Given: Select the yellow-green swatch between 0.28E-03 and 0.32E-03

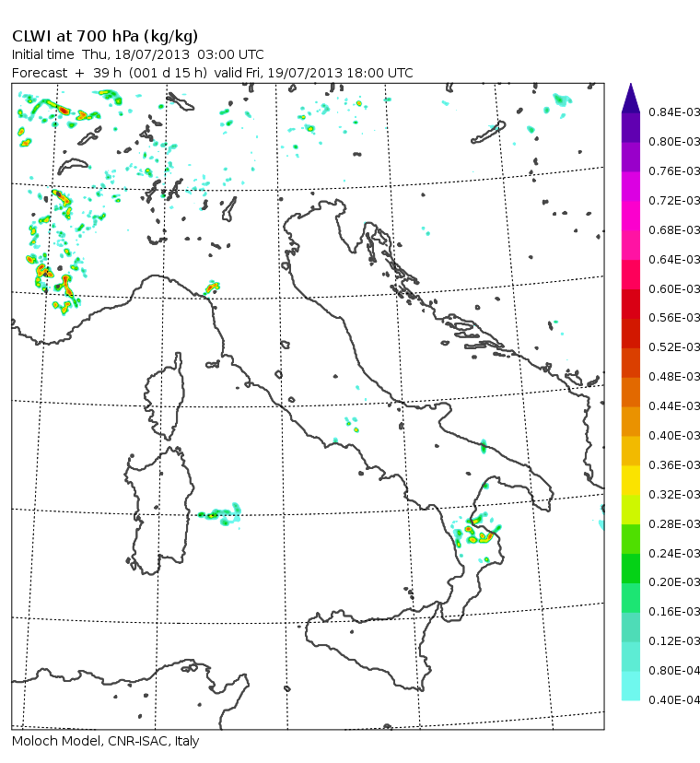Looking at the screenshot, I should pyautogui.click(x=630, y=510).
